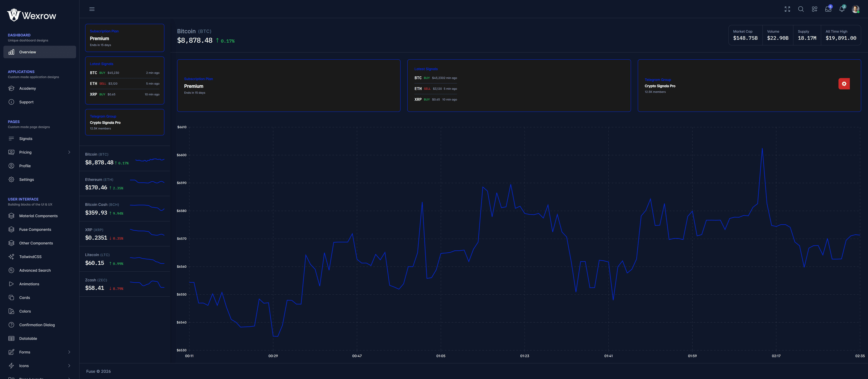Open the Datatable sidebar entry
Image resolution: width=868 pixels, height=379 pixels.
[40, 339]
